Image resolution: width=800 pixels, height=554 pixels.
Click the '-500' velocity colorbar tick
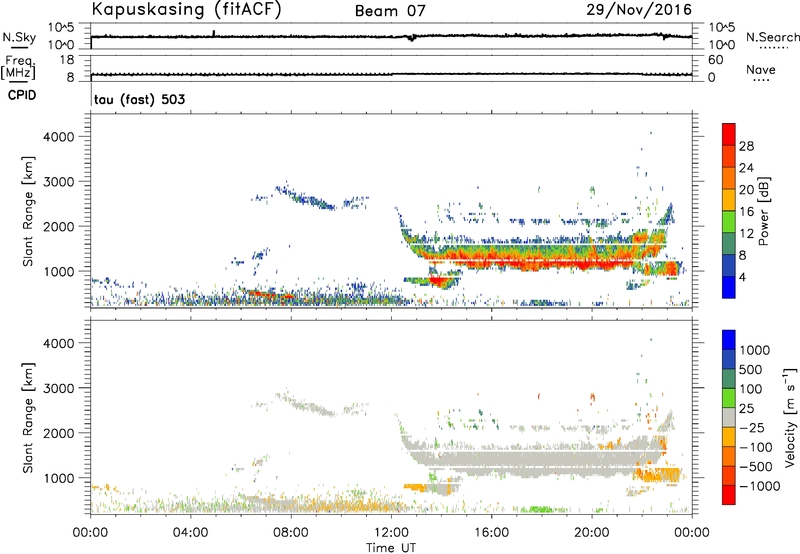(756, 467)
